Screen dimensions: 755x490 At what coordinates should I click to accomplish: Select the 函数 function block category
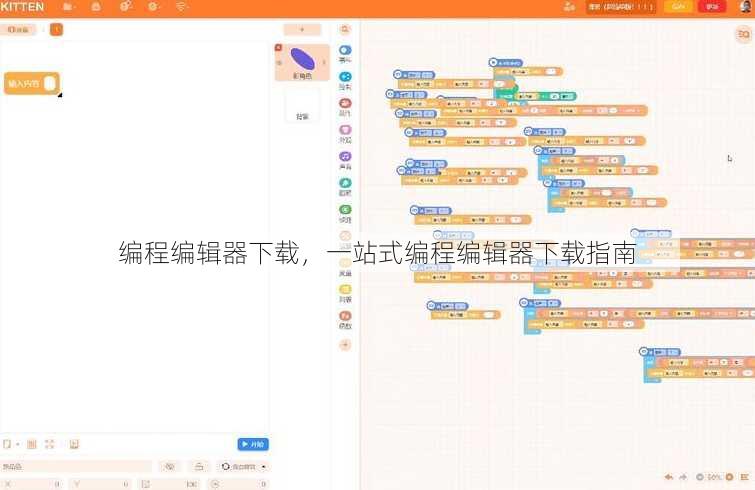pos(345,320)
